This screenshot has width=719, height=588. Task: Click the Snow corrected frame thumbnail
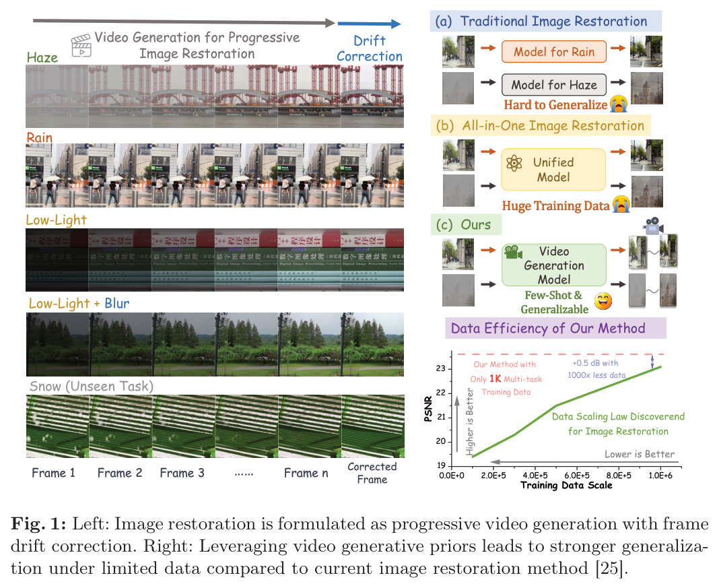(x=373, y=426)
